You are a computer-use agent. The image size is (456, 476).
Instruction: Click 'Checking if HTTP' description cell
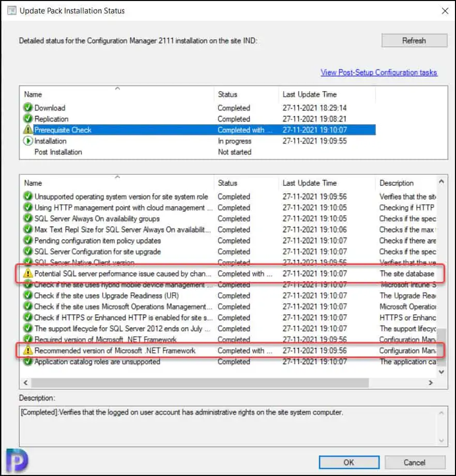click(x=407, y=207)
